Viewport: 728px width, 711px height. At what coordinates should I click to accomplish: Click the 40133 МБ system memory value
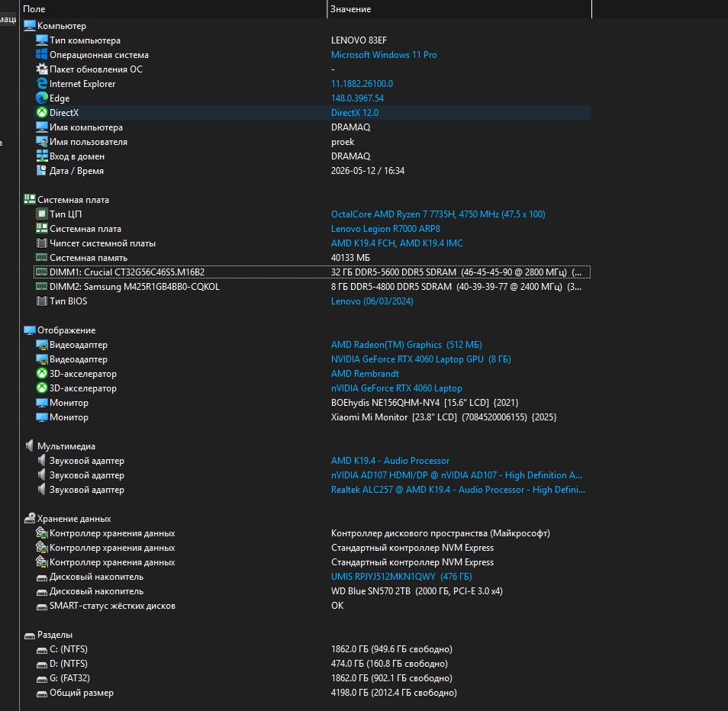[x=350, y=258]
